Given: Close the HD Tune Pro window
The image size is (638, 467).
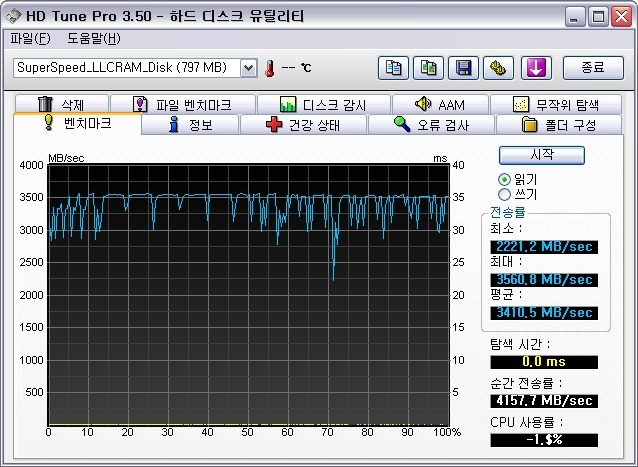Looking at the screenshot, I should coord(622,17).
